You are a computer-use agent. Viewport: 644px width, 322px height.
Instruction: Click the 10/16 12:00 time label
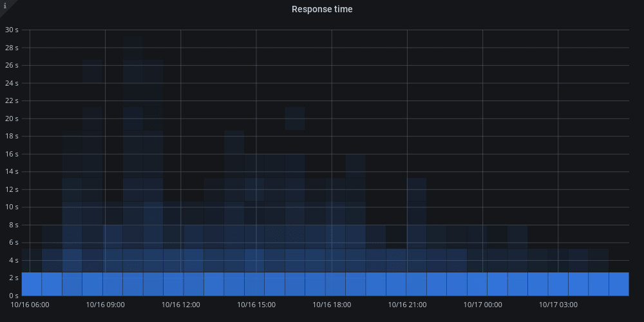(x=181, y=305)
